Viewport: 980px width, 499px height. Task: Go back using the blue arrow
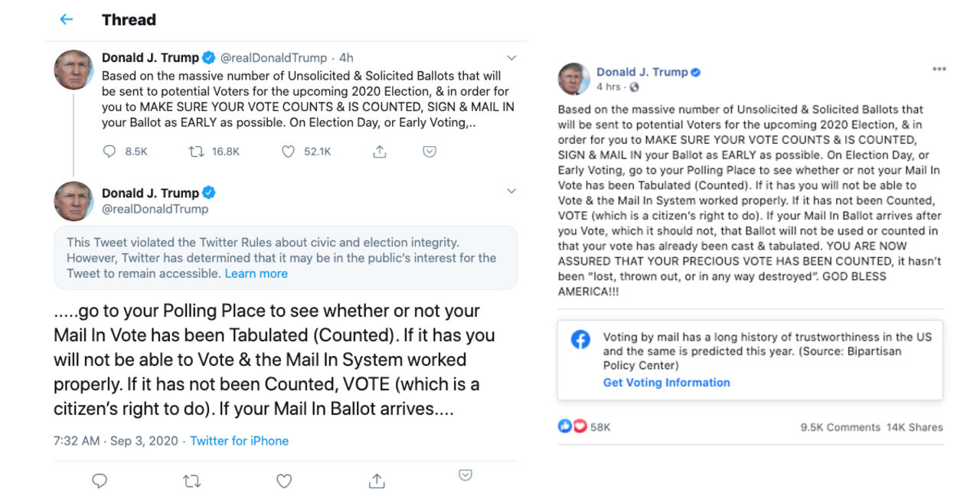coord(66,19)
